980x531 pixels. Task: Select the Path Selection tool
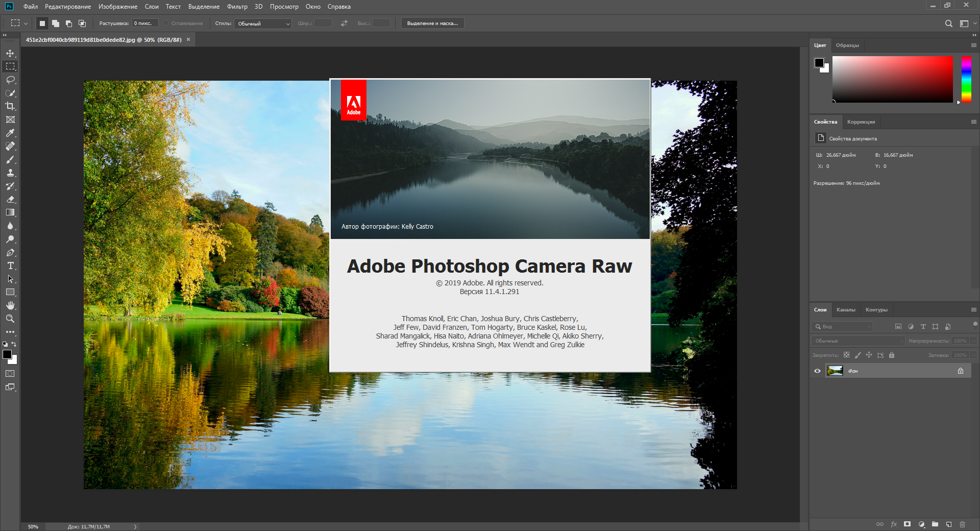tap(10, 279)
